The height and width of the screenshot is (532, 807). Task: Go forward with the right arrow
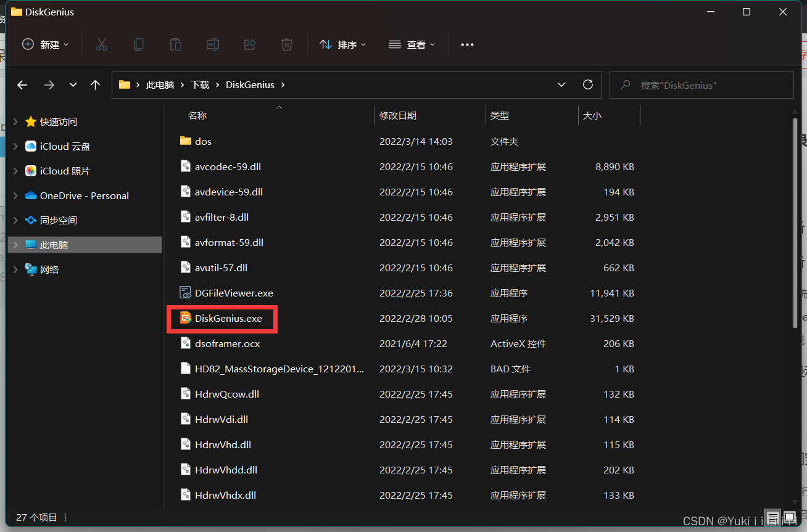point(49,85)
